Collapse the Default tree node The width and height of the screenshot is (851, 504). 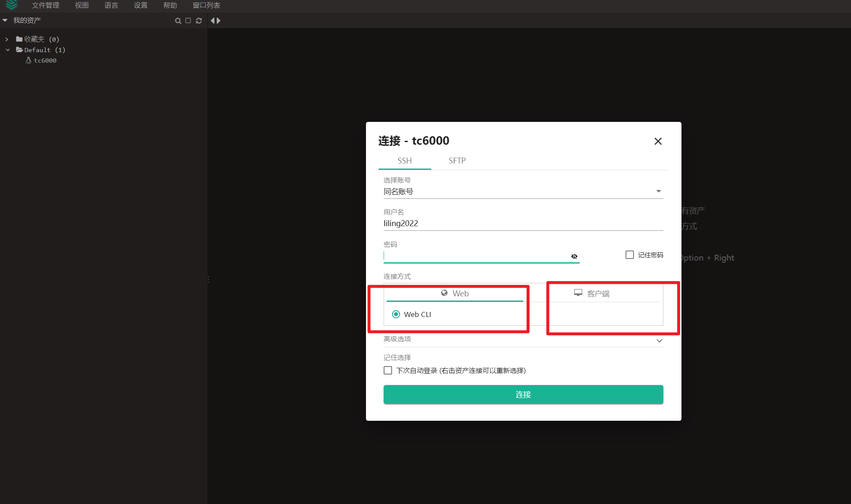[x=8, y=50]
